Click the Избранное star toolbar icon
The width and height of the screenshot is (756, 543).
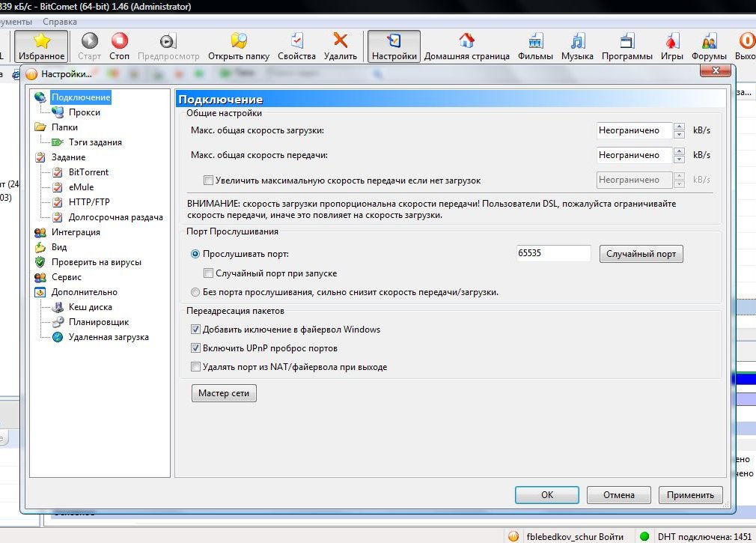[x=41, y=41]
